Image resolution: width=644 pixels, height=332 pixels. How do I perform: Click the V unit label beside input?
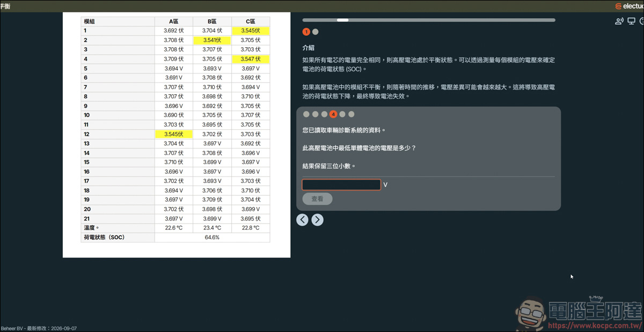click(385, 185)
